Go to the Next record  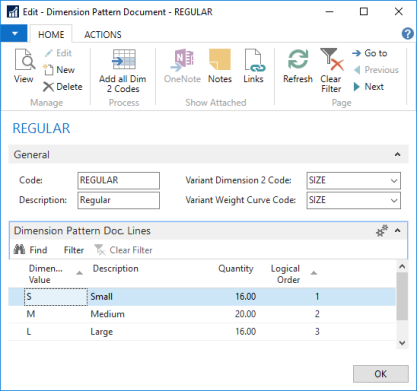[x=369, y=87]
